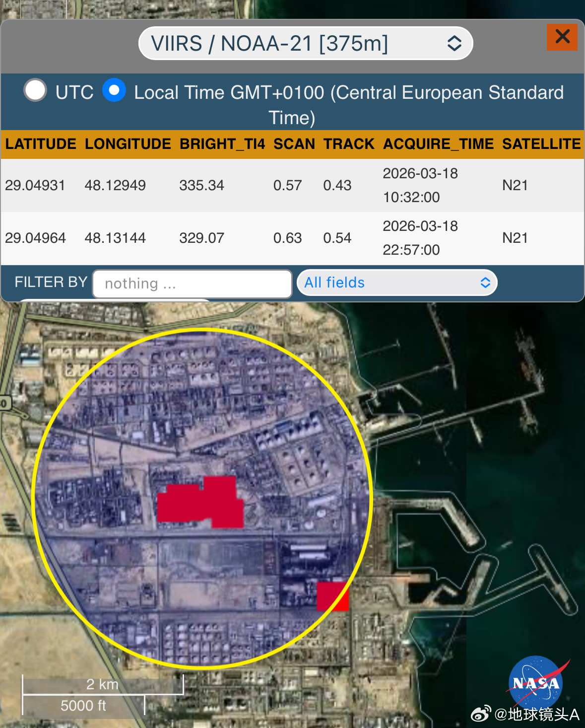Open the All fields filter dropdown

(397, 283)
